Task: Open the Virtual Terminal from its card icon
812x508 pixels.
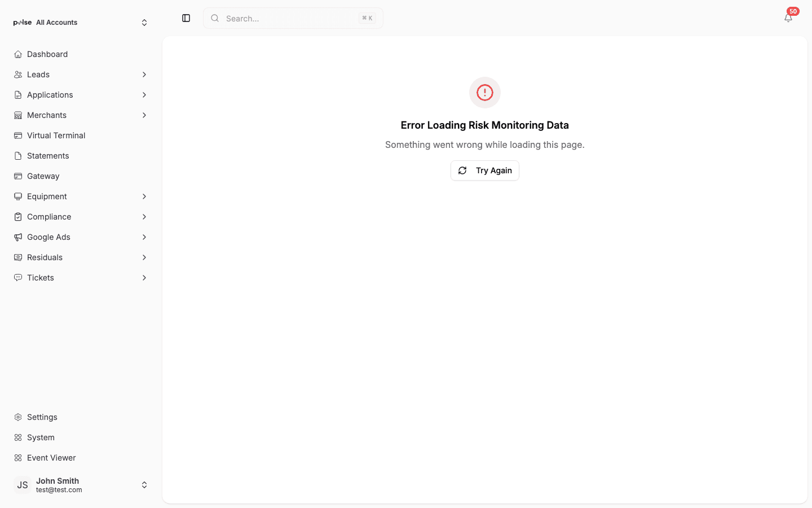Action: pos(18,135)
